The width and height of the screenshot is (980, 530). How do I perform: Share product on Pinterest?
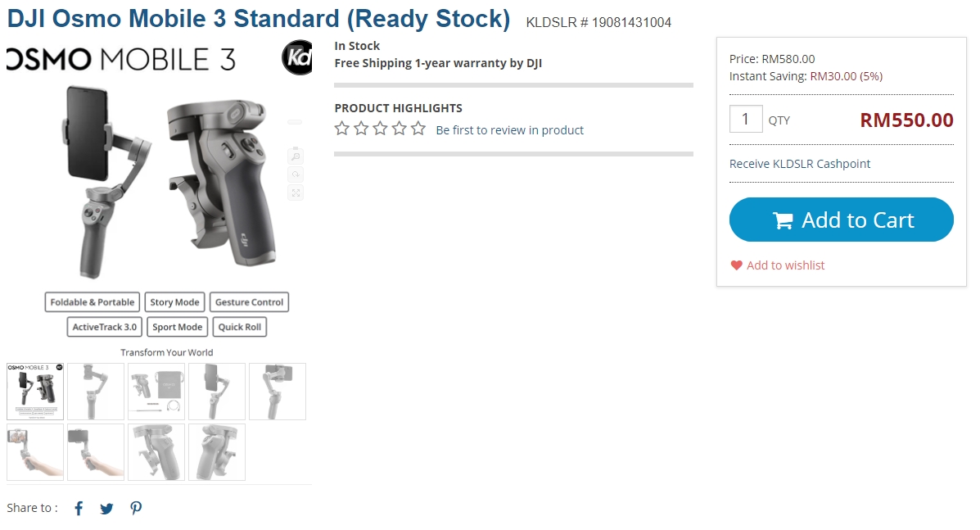136,509
